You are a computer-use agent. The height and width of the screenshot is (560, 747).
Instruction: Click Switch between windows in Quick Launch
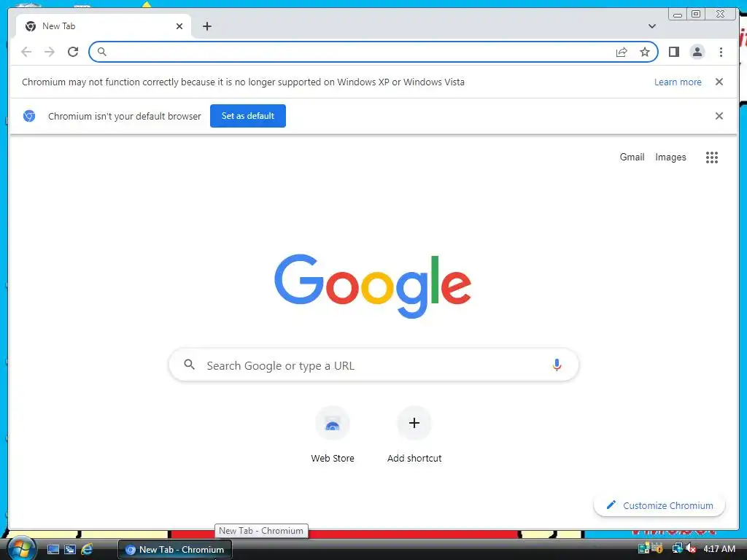(x=70, y=550)
